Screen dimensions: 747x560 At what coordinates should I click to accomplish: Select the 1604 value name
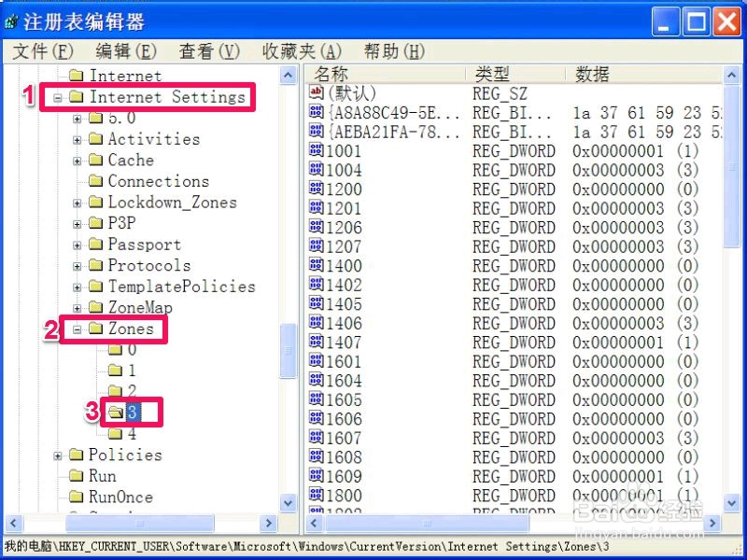344,381
